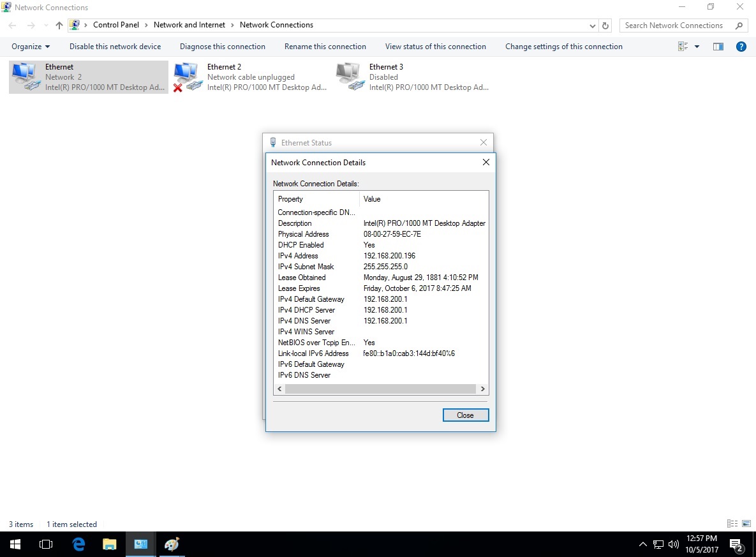The height and width of the screenshot is (557, 756).
Task: Open the Windows Start menu
Action: (x=15, y=544)
